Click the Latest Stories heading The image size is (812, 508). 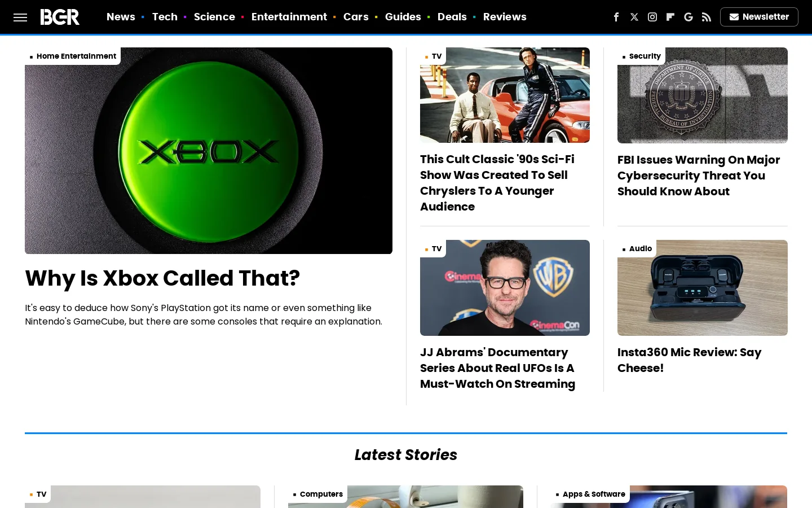406,455
